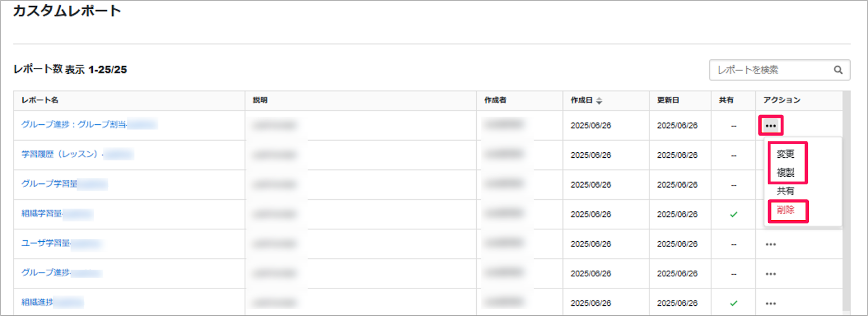Click the search magnifier icon
Screen dimensions: 868x316
pos(838,70)
